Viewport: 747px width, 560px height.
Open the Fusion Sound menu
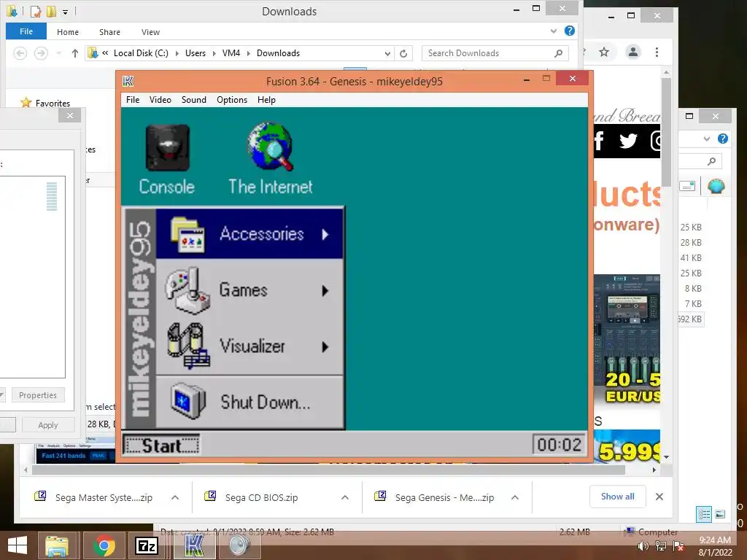[193, 99]
